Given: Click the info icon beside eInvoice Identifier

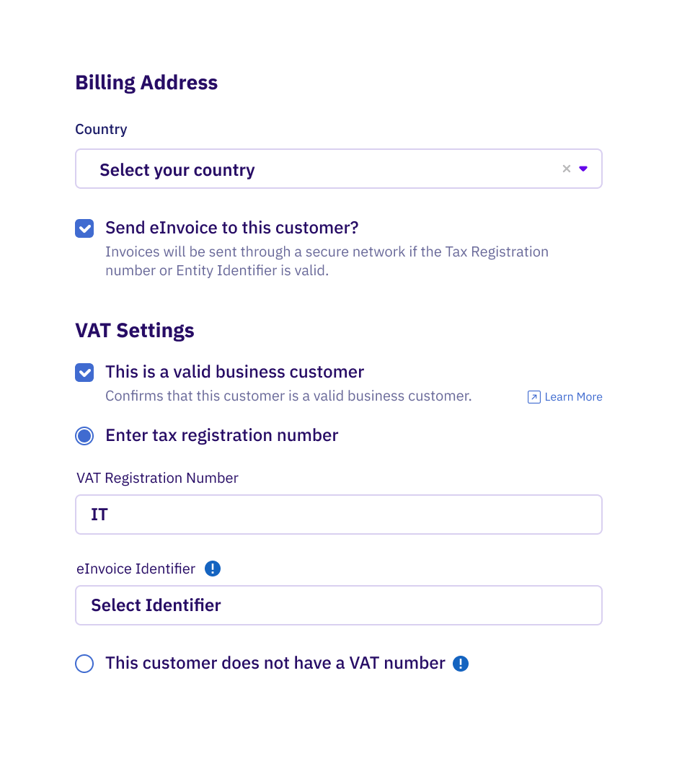Looking at the screenshot, I should (213, 569).
